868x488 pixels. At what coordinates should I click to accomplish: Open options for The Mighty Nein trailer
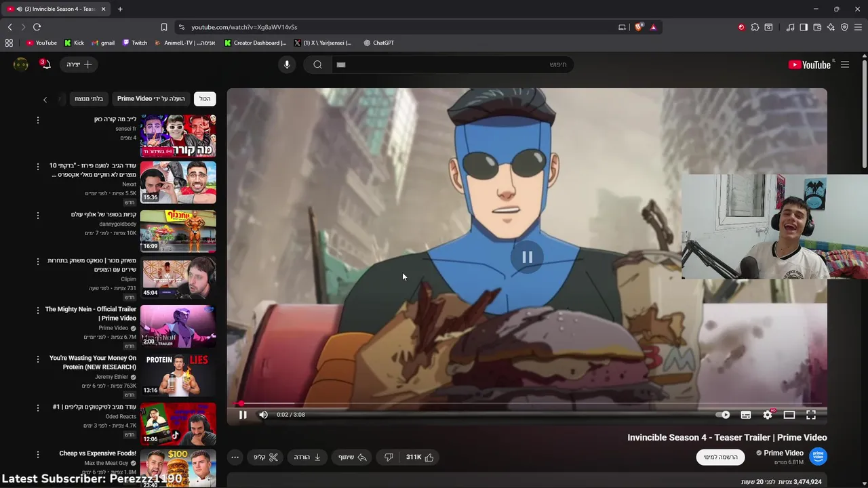[x=38, y=310]
